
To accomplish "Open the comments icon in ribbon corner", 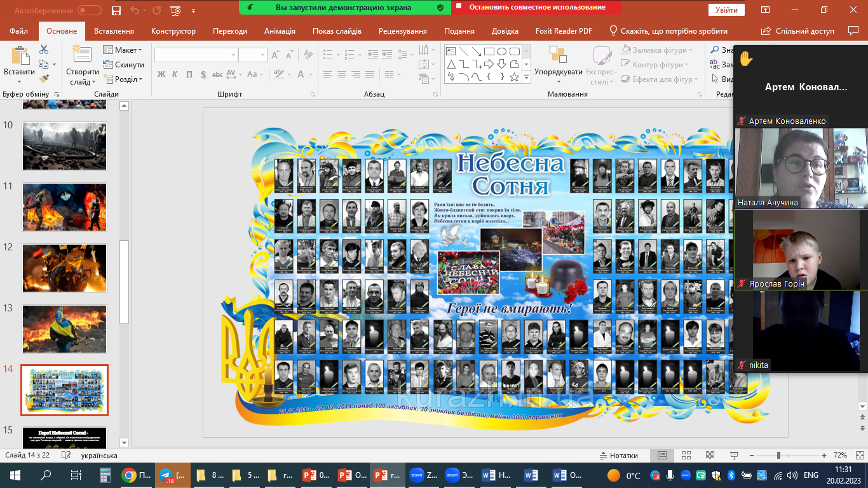I will click(x=853, y=30).
